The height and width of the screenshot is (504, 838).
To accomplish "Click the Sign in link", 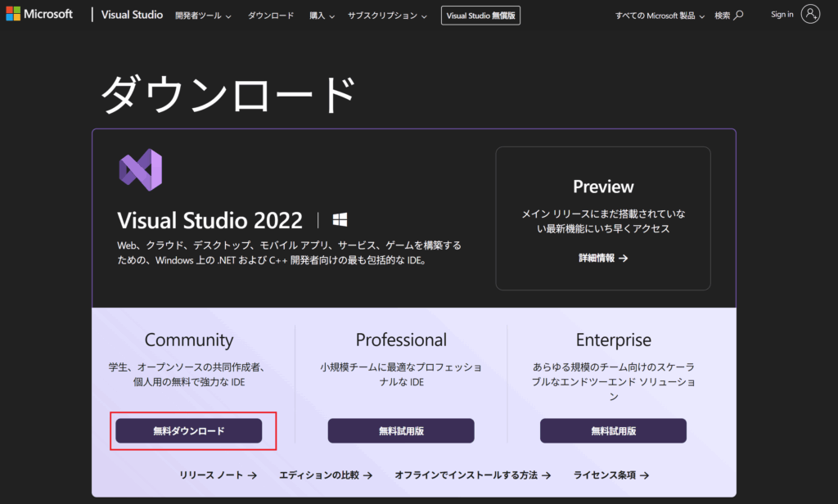I will [x=782, y=15].
